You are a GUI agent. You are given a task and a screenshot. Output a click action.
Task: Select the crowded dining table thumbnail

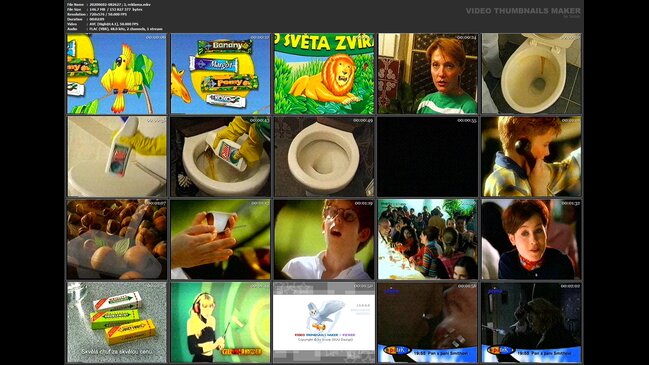pyautogui.click(x=428, y=240)
